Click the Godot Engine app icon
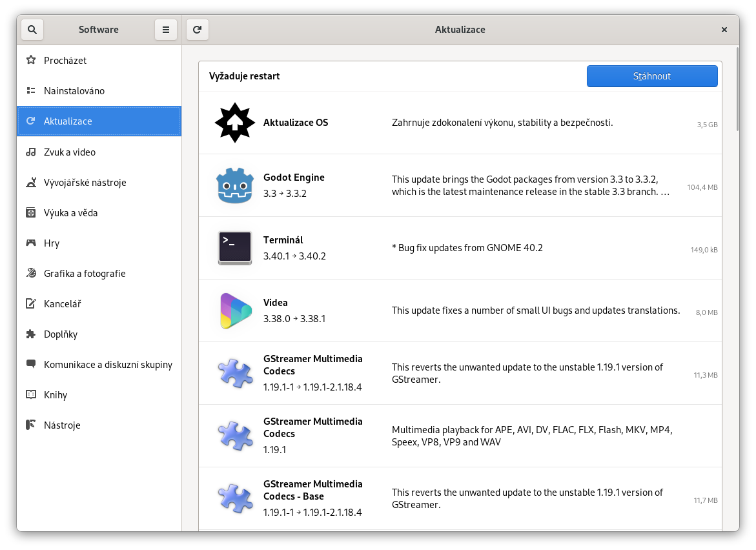This screenshot has height=550, width=756. 235,185
